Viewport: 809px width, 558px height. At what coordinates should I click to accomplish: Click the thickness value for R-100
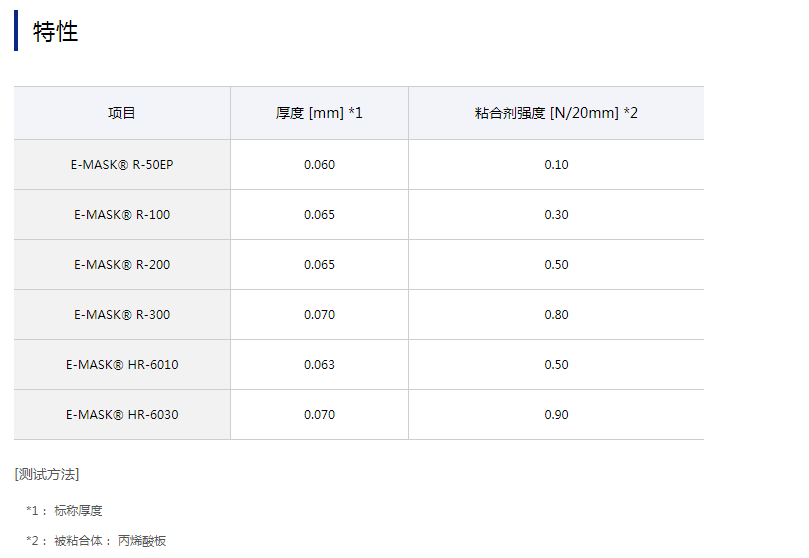coord(319,214)
